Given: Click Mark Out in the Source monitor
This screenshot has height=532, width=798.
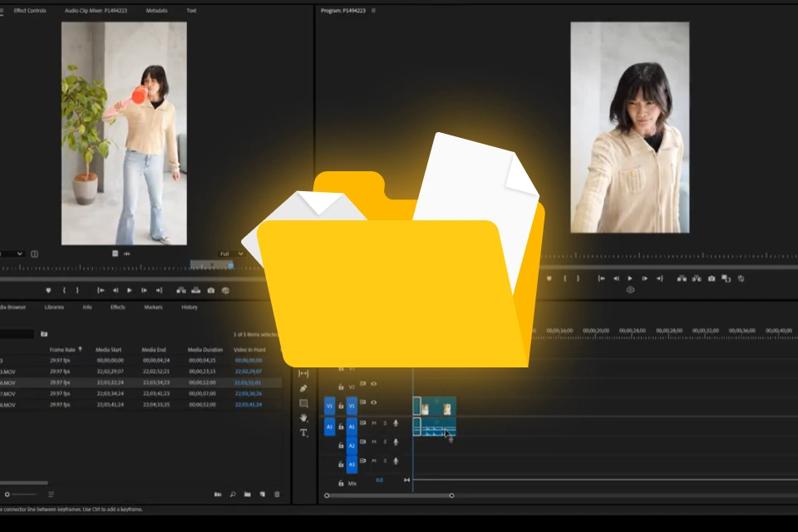Looking at the screenshot, I should [x=77, y=290].
